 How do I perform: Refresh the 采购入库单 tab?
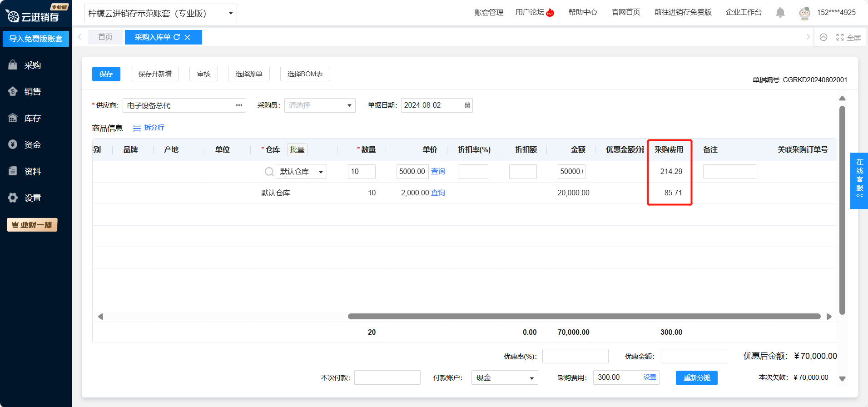coord(177,37)
